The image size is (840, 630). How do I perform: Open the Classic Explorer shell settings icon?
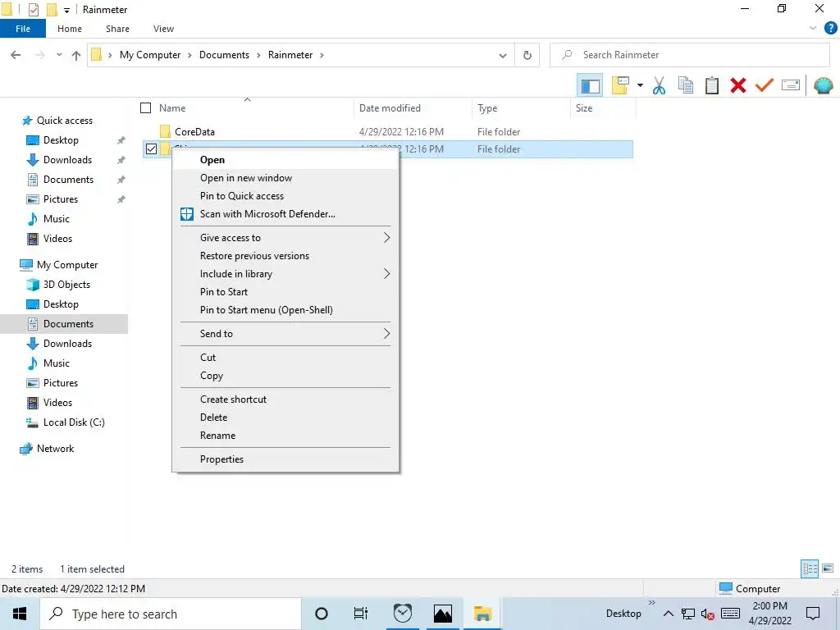[x=824, y=85]
